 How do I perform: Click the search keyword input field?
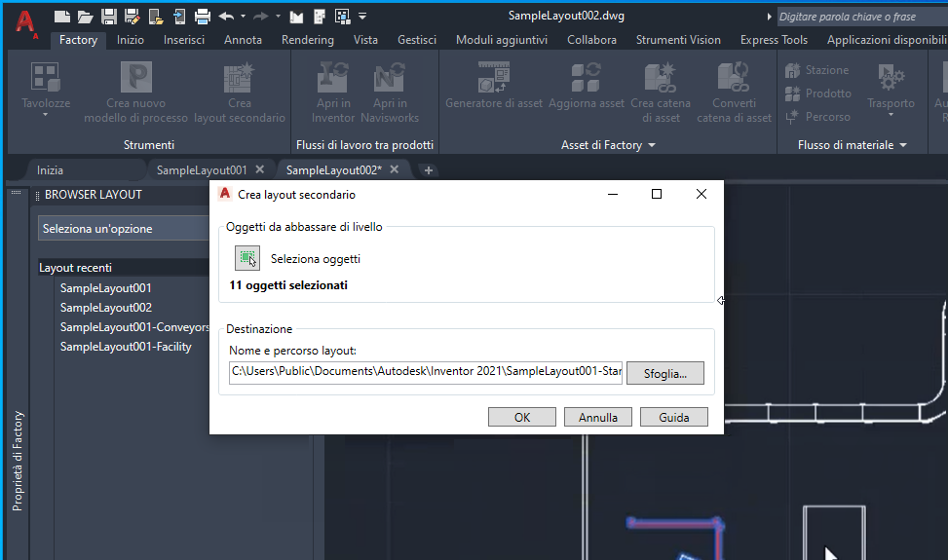click(x=861, y=17)
